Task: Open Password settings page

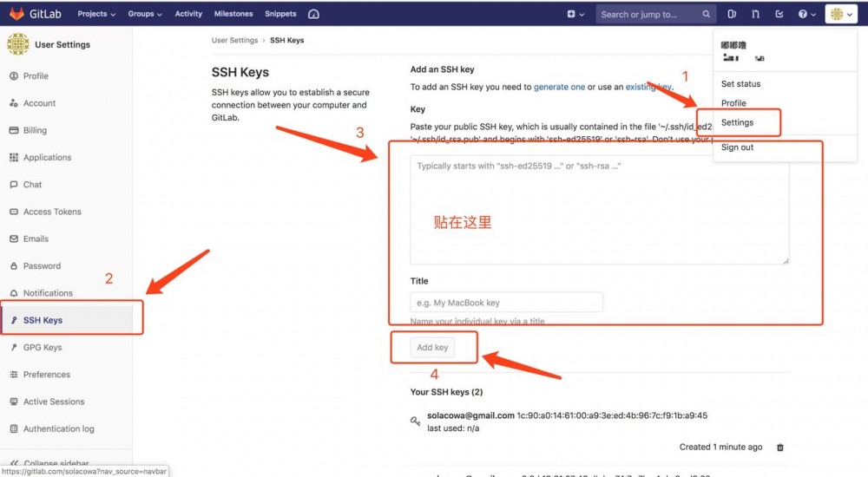Action: pyautogui.click(x=42, y=265)
